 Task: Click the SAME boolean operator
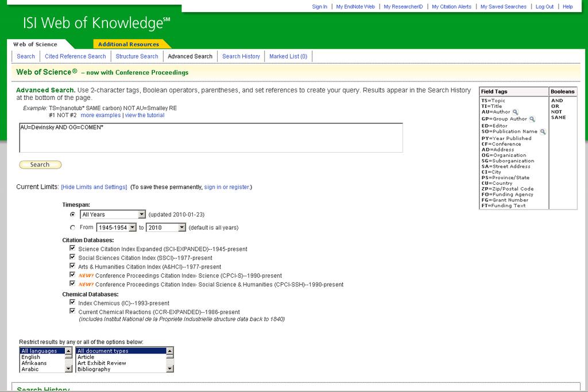click(x=558, y=117)
